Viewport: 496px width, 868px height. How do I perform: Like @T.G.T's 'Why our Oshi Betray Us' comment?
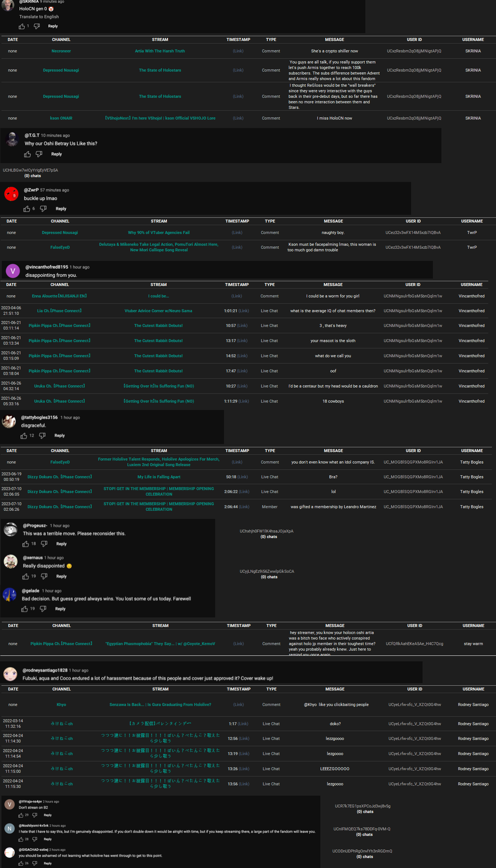27,154
